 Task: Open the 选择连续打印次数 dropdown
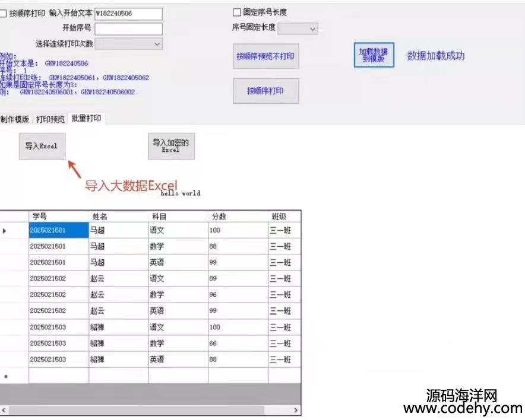click(128, 43)
